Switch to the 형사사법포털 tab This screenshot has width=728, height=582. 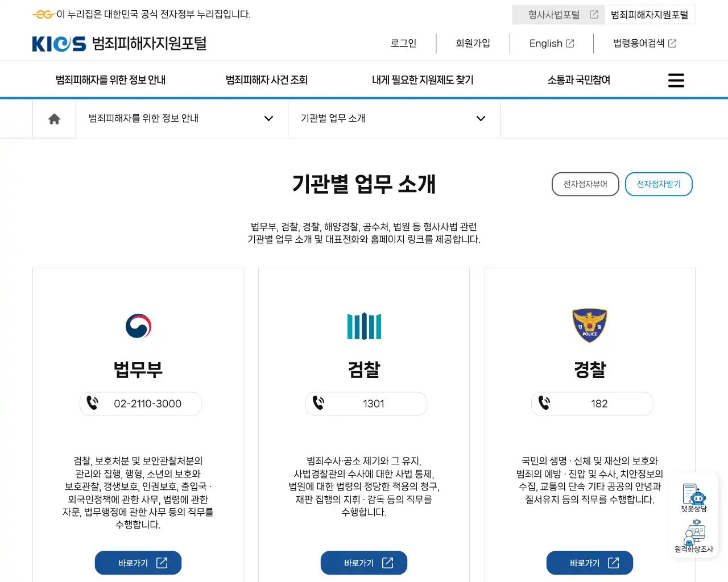coord(558,15)
